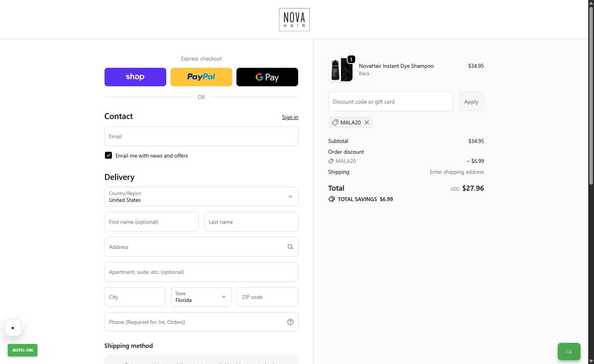
Task: Expand the State dropdown showing Florida
Action: click(201, 297)
